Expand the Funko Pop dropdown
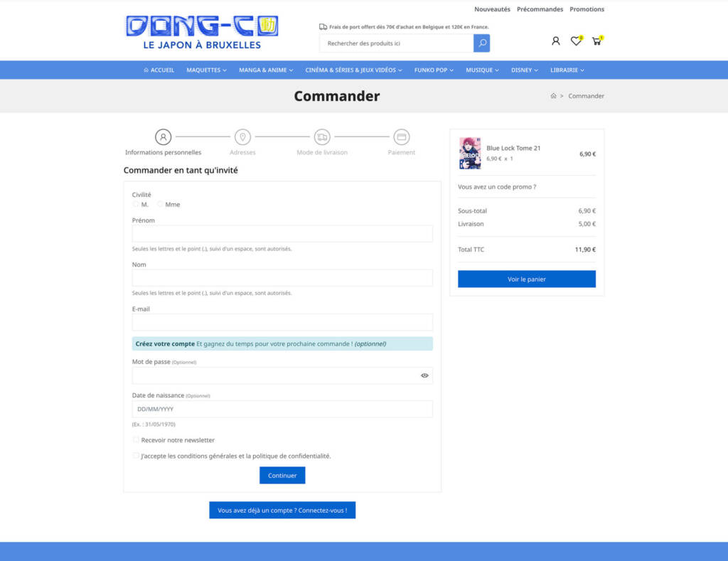 434,70
